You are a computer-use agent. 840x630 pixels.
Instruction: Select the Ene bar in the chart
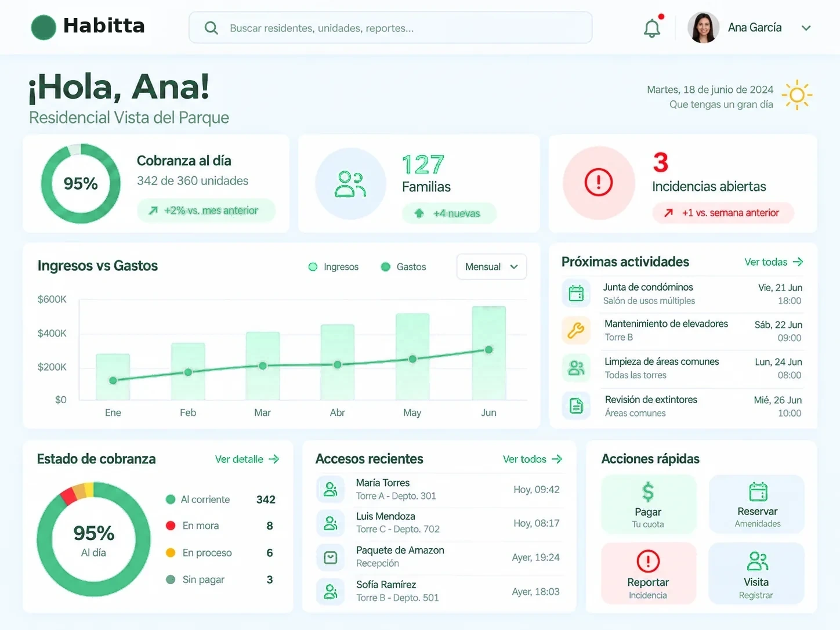coord(113,376)
